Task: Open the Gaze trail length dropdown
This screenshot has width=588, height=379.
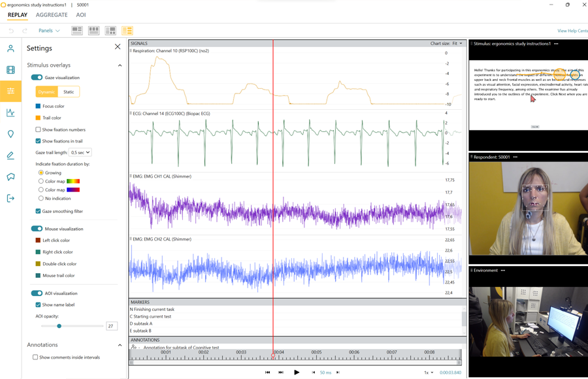Action: 80,152
